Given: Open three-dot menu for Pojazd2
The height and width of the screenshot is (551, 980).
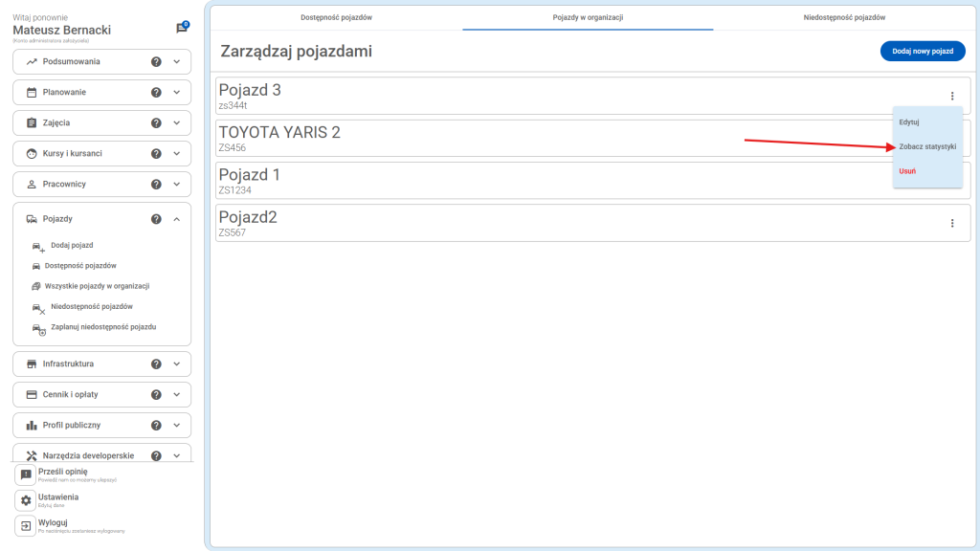Looking at the screenshot, I should click(951, 223).
